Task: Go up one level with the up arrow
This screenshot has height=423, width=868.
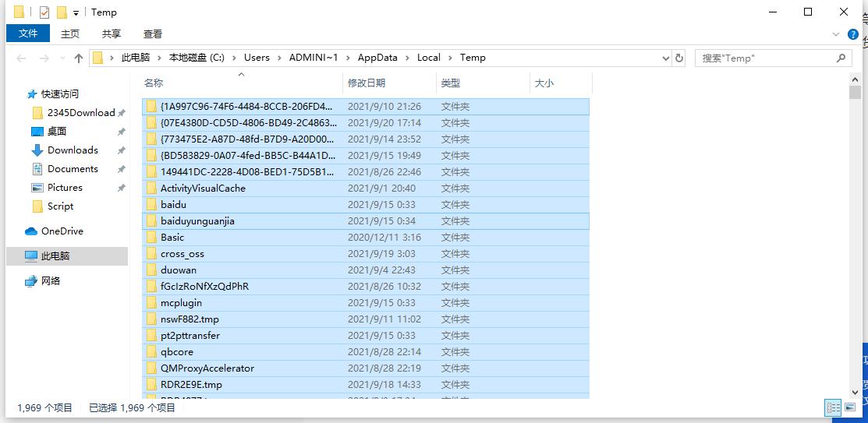Action: pyautogui.click(x=79, y=58)
